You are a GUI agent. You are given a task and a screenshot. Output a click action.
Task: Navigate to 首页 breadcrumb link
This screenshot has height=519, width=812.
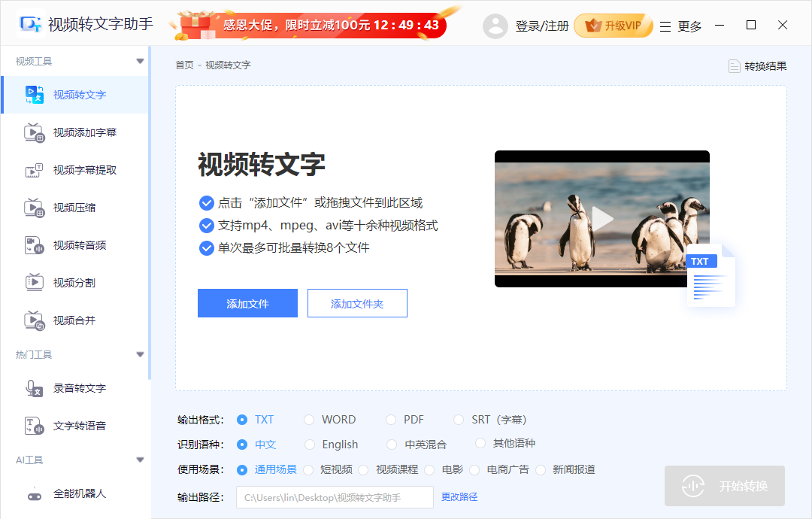pyautogui.click(x=184, y=65)
